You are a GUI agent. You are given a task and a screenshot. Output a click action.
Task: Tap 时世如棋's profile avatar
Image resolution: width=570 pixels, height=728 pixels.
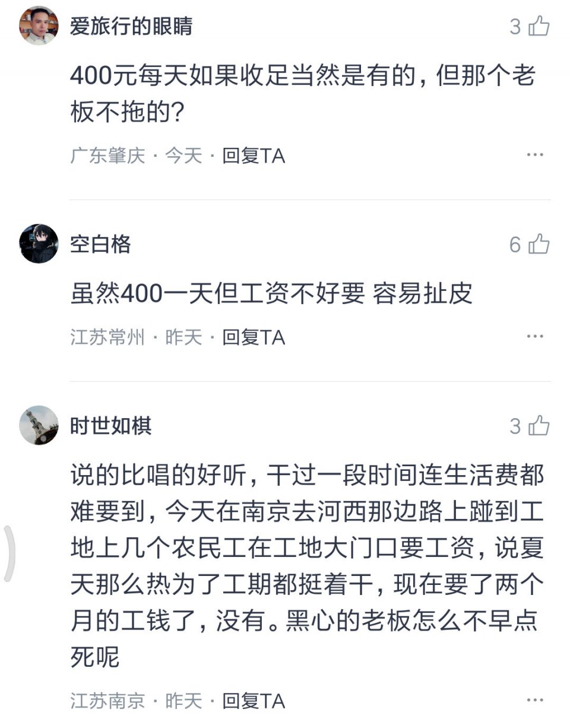39,425
